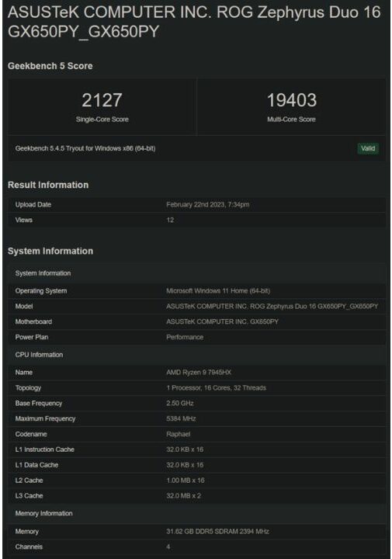Click the Multi-Core Score label
392x559 pixels.
pos(292,120)
